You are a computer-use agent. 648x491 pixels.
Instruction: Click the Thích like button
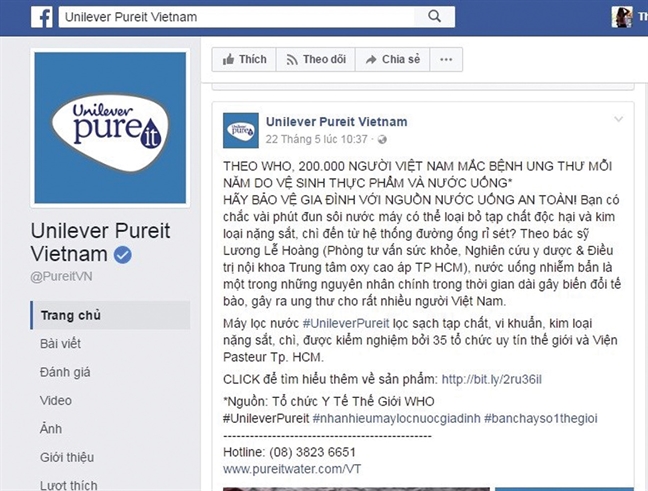point(244,60)
